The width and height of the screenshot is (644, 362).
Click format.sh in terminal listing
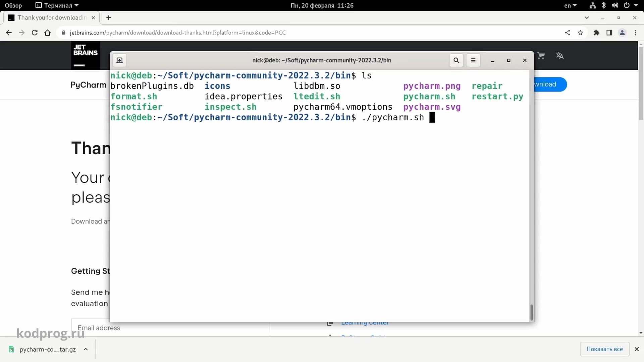pyautogui.click(x=134, y=97)
